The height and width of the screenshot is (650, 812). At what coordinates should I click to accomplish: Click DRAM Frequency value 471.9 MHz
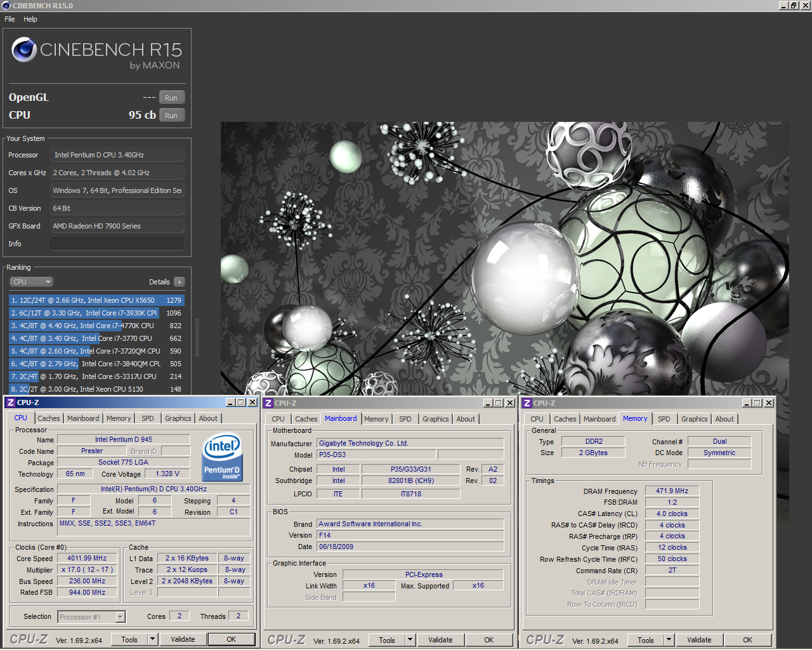pyautogui.click(x=672, y=491)
